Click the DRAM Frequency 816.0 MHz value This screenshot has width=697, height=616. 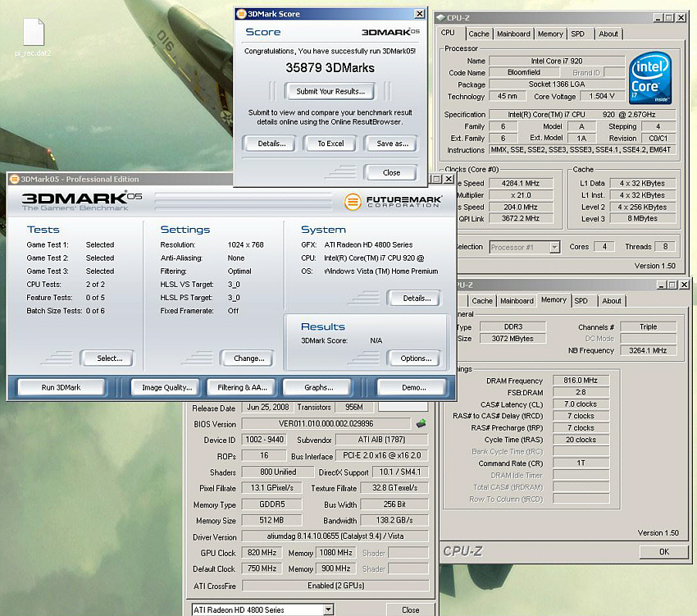(x=581, y=381)
